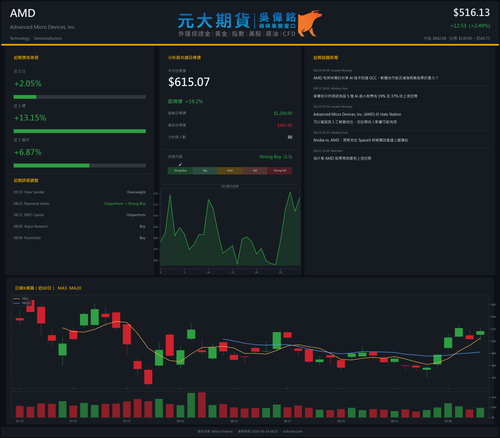Click 'Outperform → Strong Buy' upgrade text
Screen dimensions: 500x438
(125, 204)
